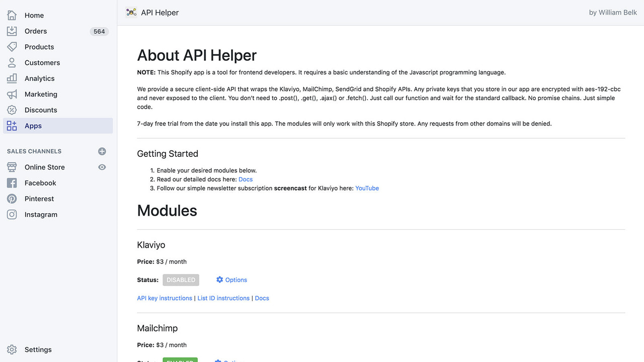
Task: Switch to the Apps section
Action: [33, 126]
